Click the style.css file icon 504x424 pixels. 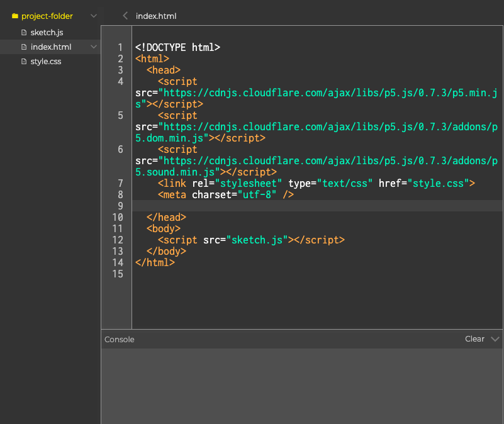(x=25, y=62)
